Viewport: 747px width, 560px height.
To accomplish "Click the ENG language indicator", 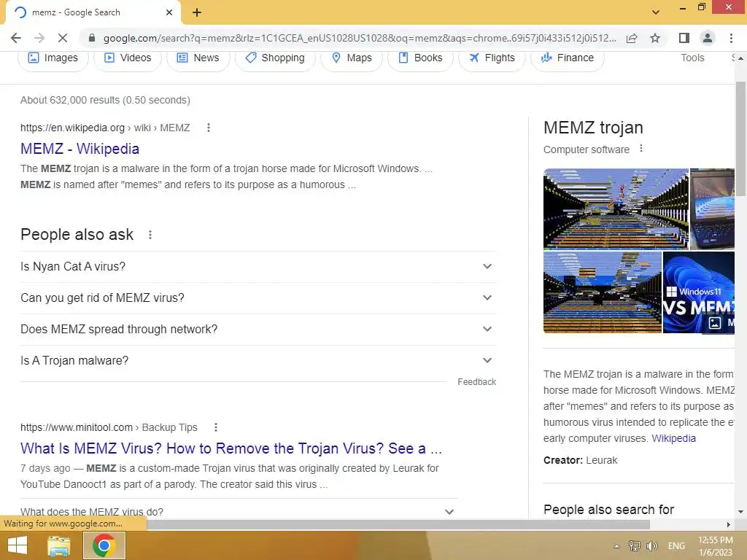I will (x=676, y=546).
